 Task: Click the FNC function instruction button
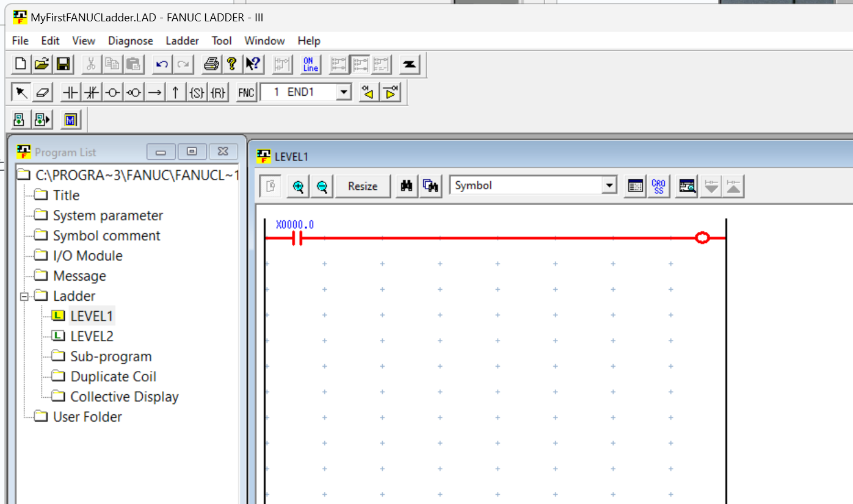point(246,93)
